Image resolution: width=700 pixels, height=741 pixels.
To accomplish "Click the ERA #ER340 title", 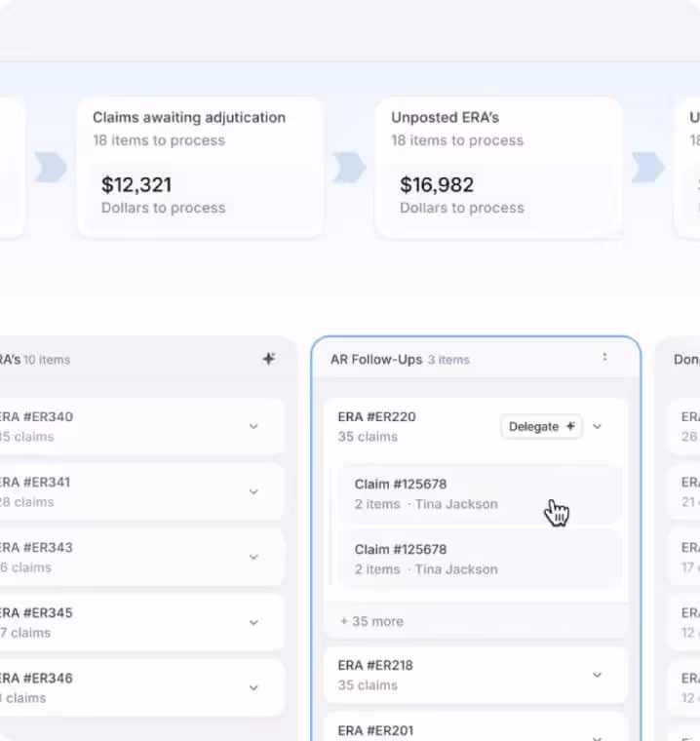I will tap(36, 417).
